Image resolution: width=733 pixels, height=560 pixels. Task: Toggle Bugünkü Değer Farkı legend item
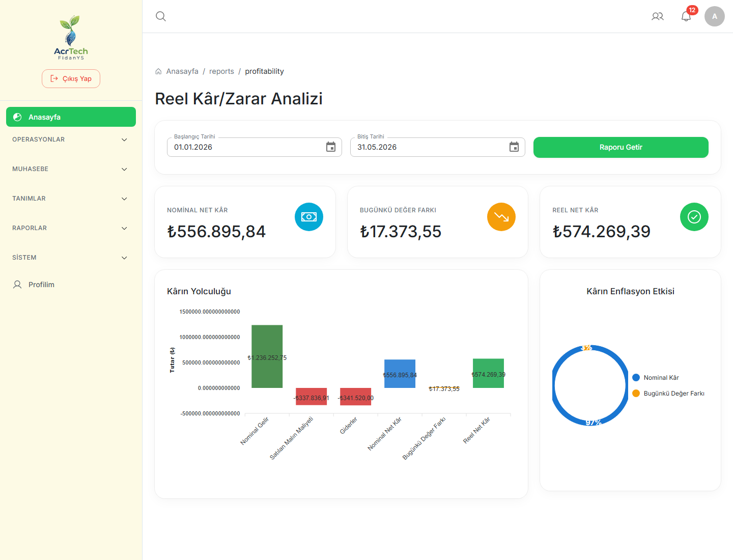[668, 394]
